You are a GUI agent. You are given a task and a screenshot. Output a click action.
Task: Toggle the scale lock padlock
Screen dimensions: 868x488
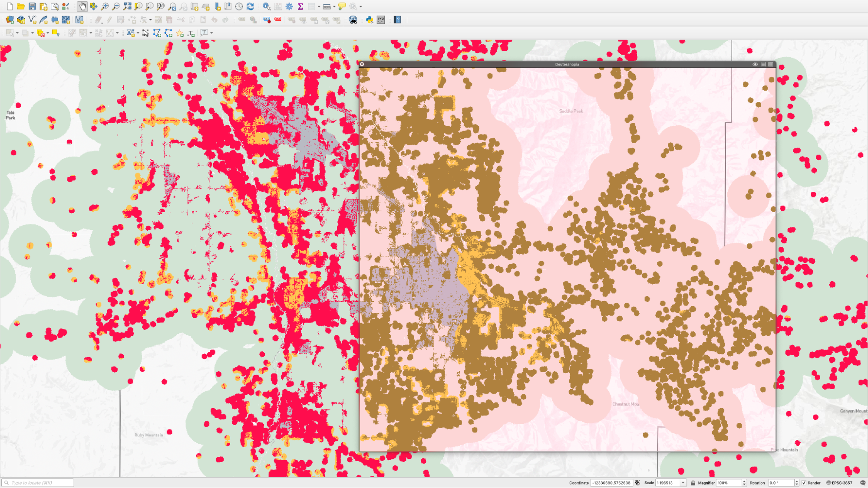(x=693, y=483)
